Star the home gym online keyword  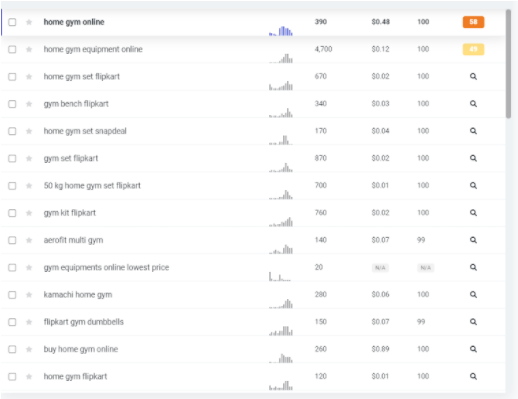[x=29, y=22]
